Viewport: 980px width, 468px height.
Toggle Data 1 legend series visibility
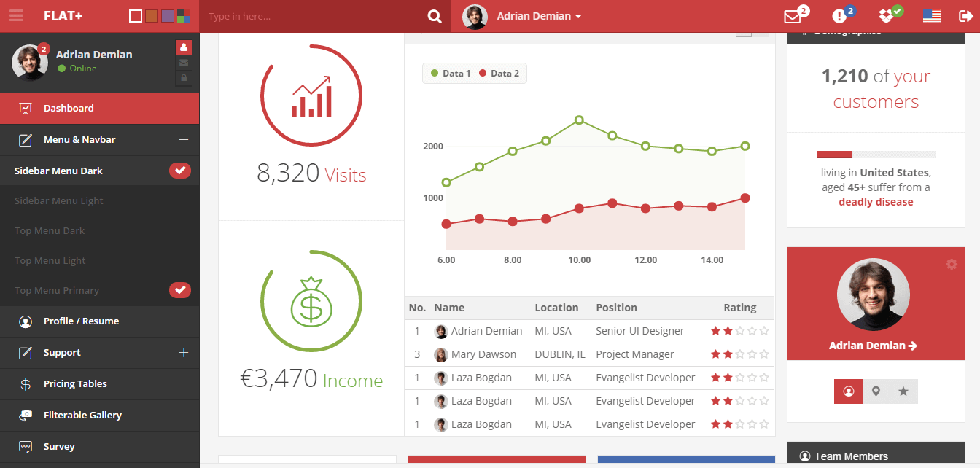coord(451,74)
